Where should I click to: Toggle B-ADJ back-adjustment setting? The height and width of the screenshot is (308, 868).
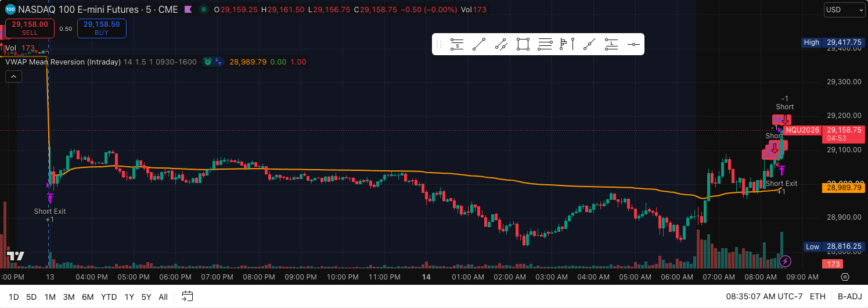click(849, 296)
